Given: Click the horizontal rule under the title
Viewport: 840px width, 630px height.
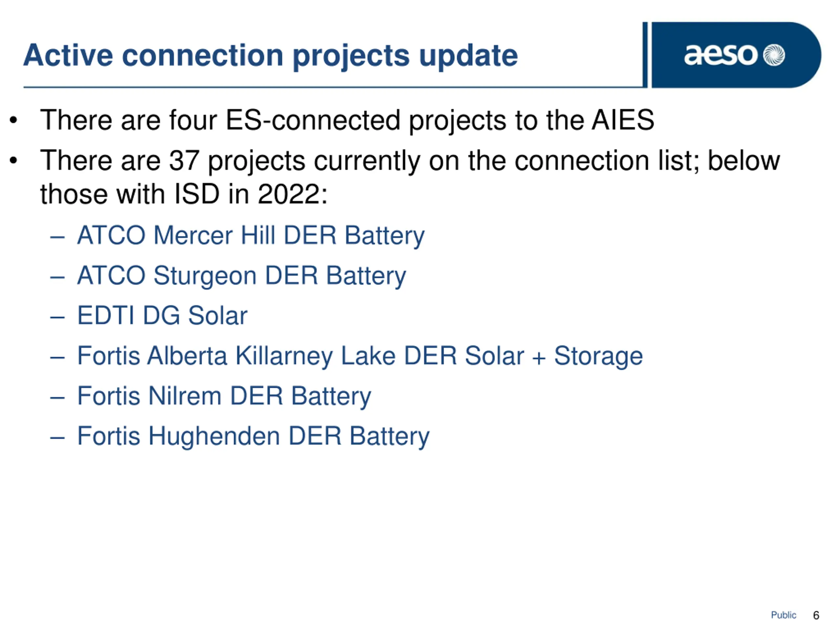Looking at the screenshot, I should point(334,87).
